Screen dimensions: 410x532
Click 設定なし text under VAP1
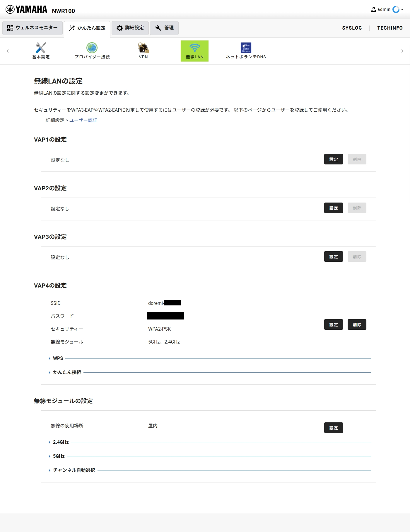click(60, 160)
